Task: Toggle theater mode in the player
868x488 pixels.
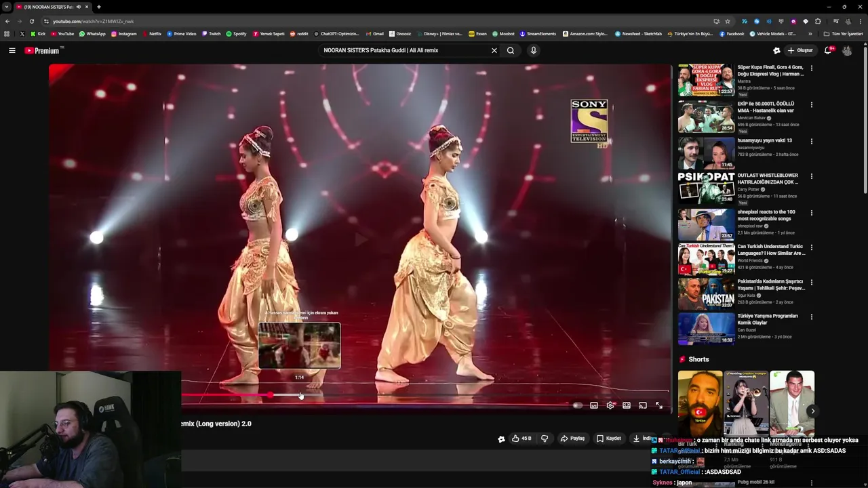Action: pos(627,405)
